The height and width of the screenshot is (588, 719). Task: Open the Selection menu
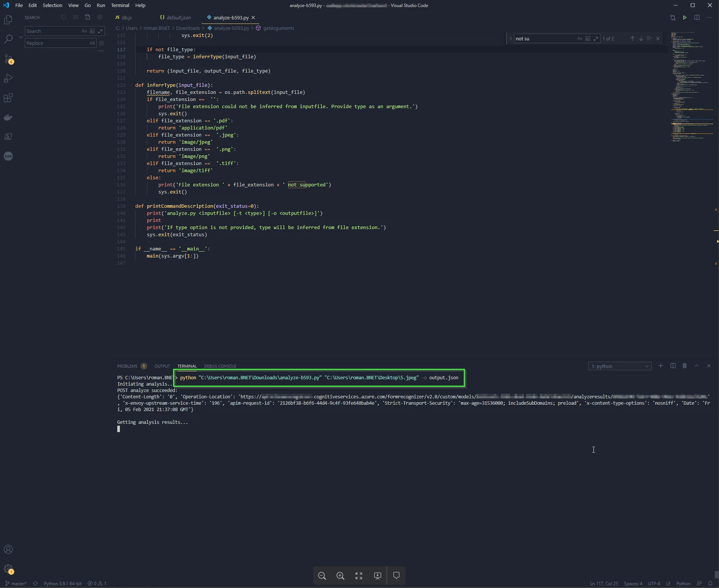(52, 6)
